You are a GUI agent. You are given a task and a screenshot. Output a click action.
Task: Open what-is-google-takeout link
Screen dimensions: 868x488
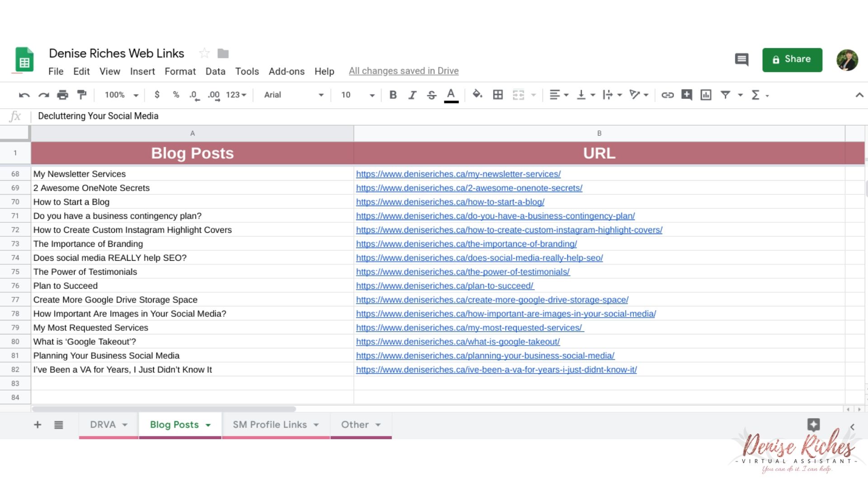[x=458, y=342]
